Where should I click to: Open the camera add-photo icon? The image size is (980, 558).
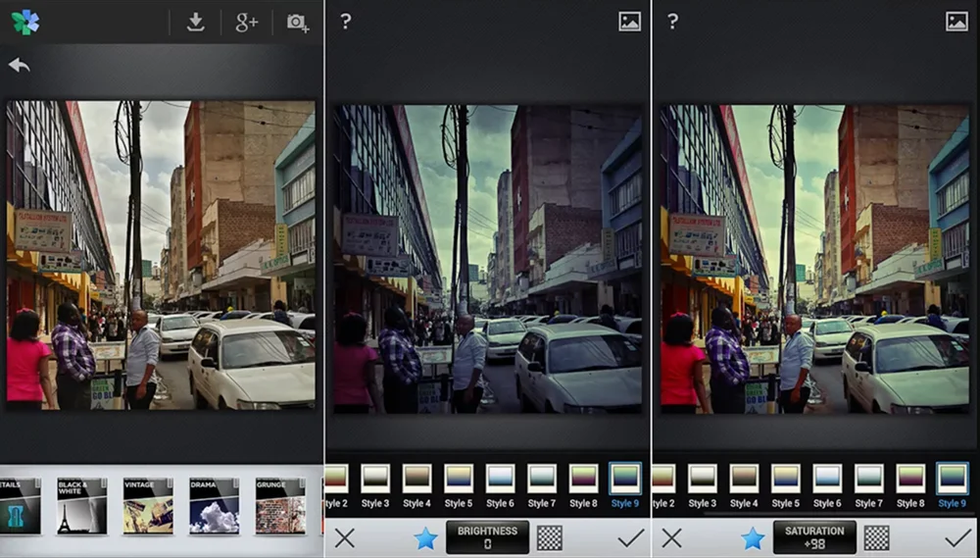tap(297, 23)
